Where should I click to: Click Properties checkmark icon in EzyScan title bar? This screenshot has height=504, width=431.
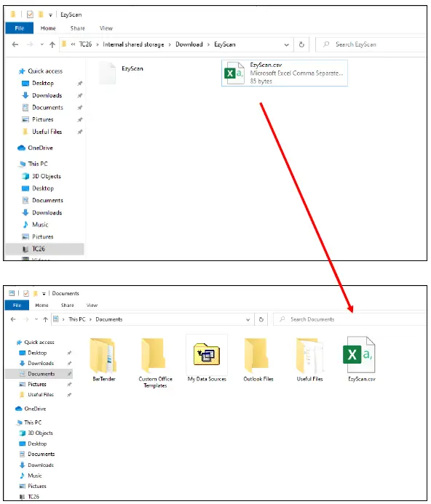click(x=30, y=15)
